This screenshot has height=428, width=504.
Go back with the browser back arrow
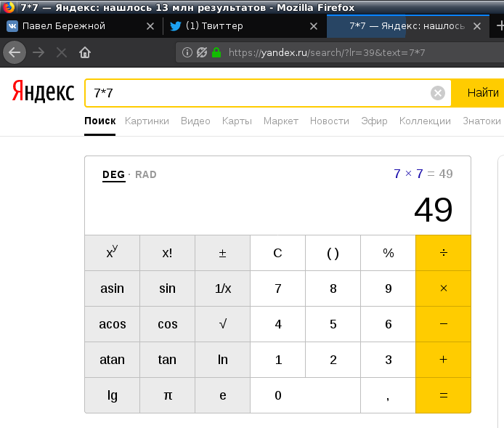[x=15, y=52]
